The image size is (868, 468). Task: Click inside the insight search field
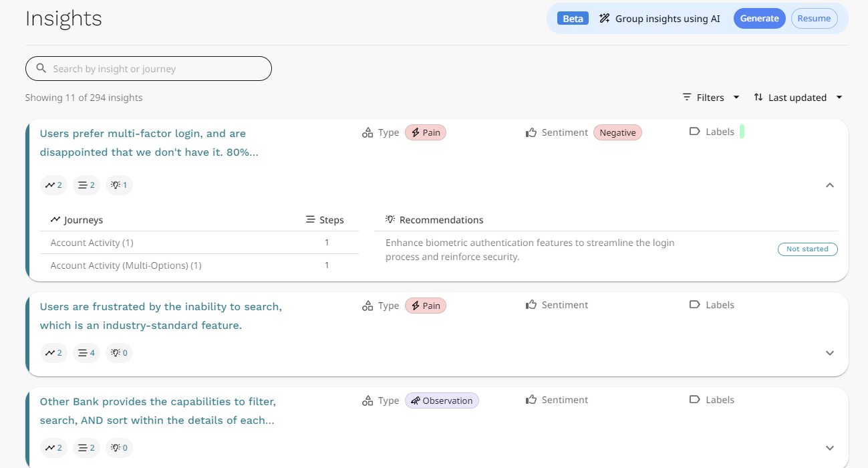pos(148,68)
